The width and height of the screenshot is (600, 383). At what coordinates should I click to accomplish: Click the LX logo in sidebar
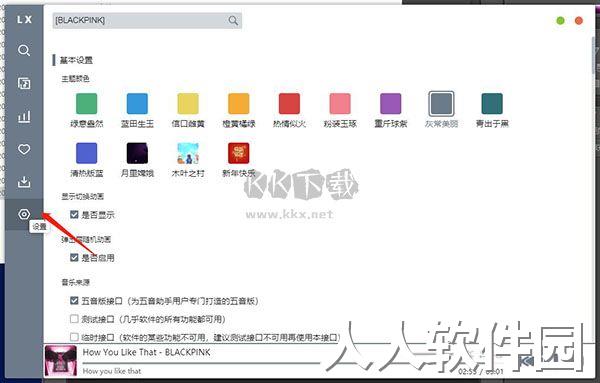click(24, 19)
